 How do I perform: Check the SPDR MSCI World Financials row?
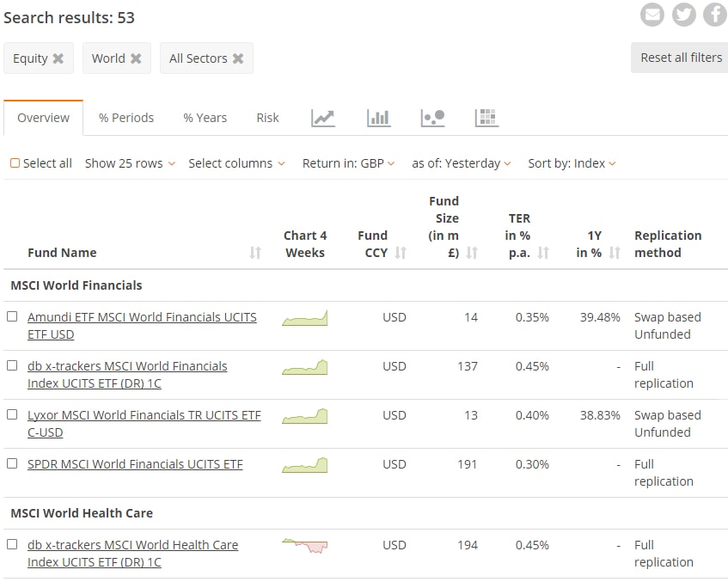click(x=12, y=463)
